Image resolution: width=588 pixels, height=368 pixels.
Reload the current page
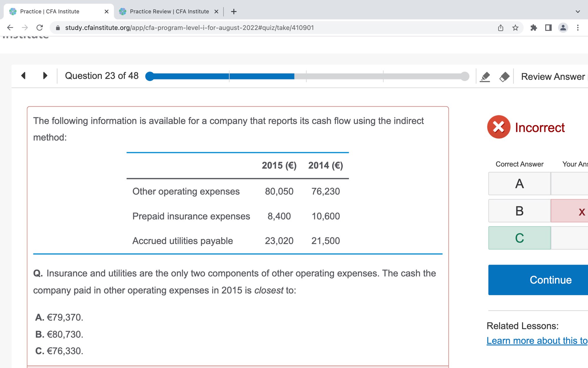pos(40,28)
